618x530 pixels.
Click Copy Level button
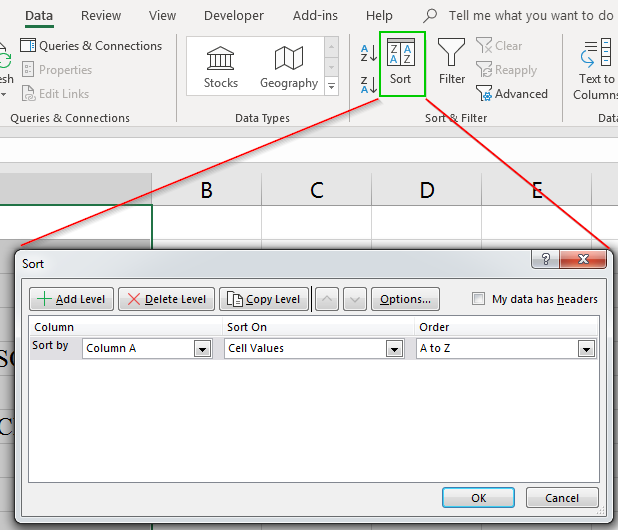pos(264,299)
